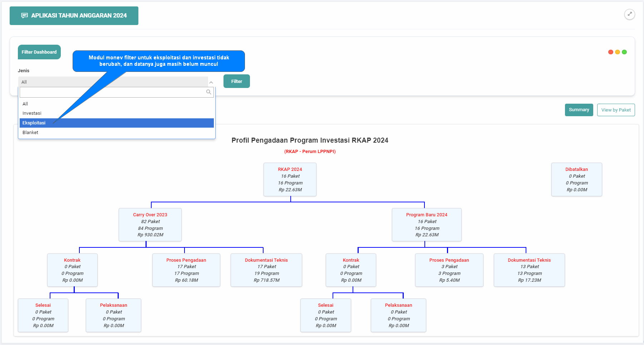The height and width of the screenshot is (345, 644).
Task: Click the search magnifier icon in dropdown
Action: pyautogui.click(x=208, y=92)
